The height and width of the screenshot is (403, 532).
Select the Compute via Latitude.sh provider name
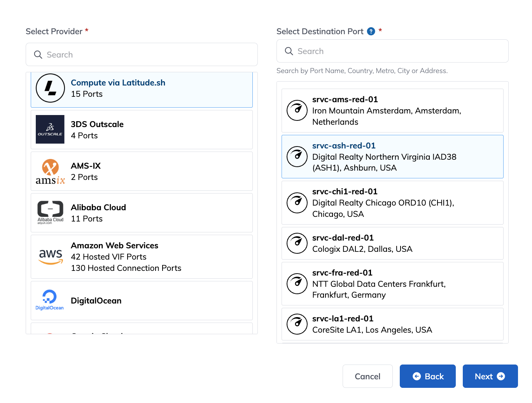(x=118, y=83)
